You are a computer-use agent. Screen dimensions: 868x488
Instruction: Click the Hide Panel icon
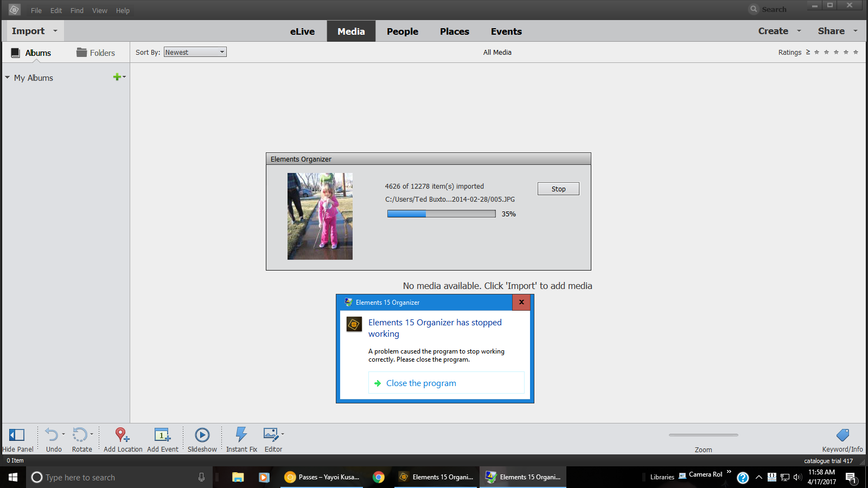17,435
